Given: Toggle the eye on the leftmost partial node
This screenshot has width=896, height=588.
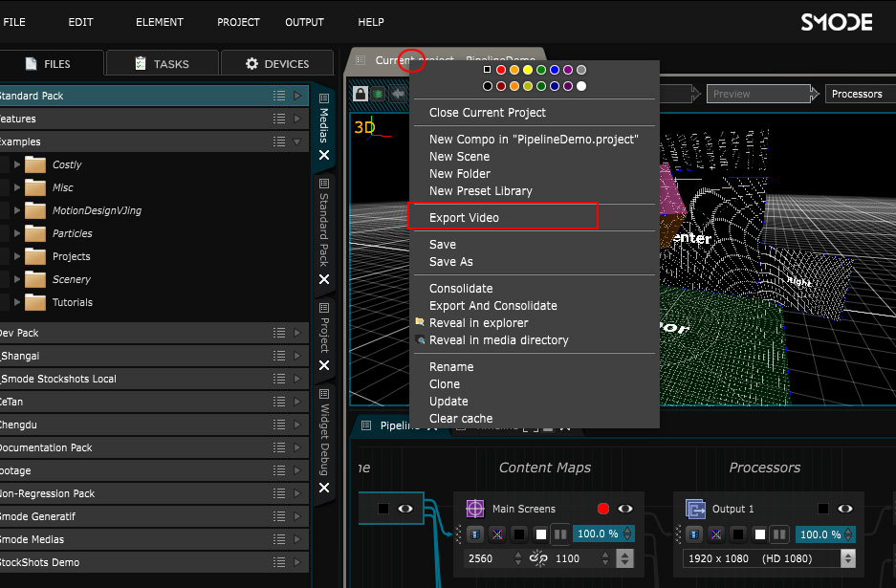Looking at the screenshot, I should [x=405, y=508].
